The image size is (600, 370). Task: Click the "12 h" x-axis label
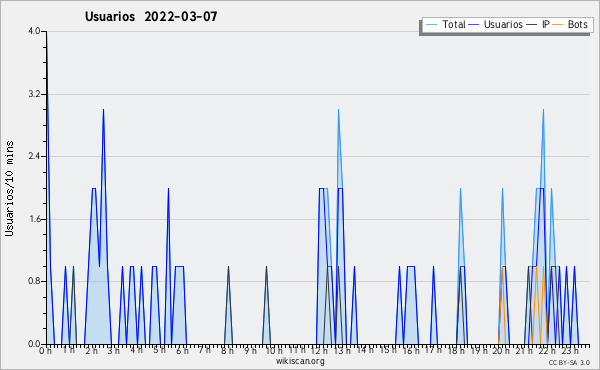pyautogui.click(x=319, y=351)
